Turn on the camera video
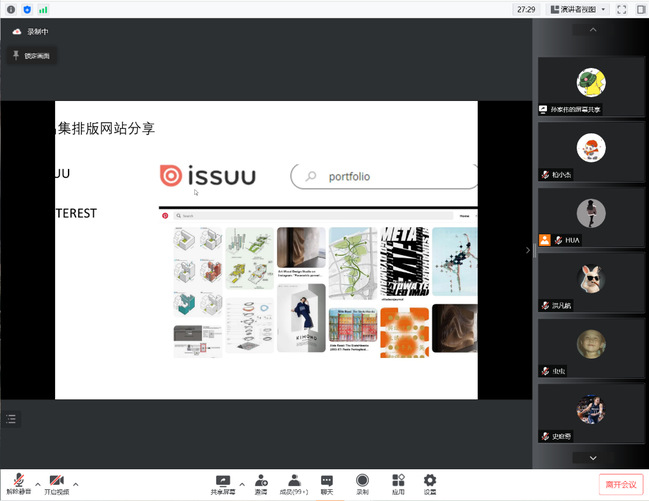Image resolution: width=649 pixels, height=501 pixels. pos(56,482)
